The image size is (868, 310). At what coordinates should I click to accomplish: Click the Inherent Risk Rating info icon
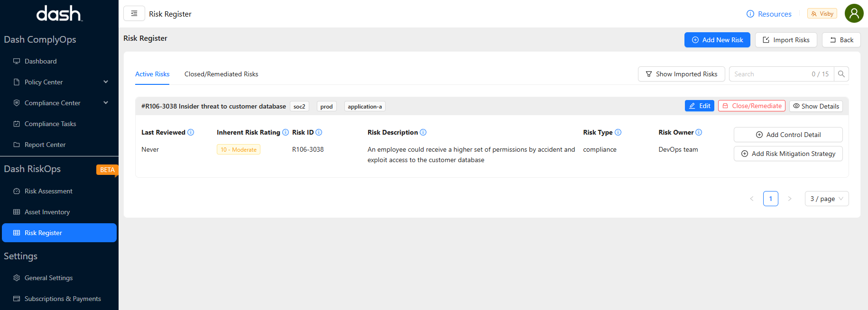coord(286,132)
